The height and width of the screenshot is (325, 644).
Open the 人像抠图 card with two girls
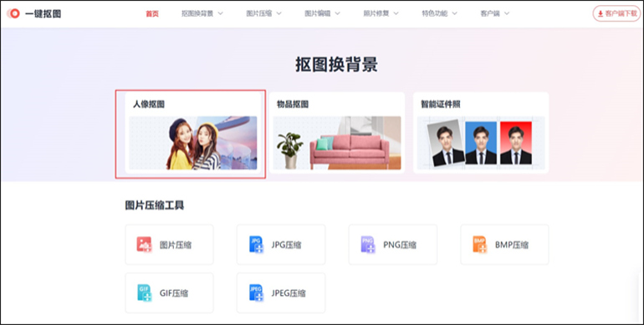[x=193, y=133]
